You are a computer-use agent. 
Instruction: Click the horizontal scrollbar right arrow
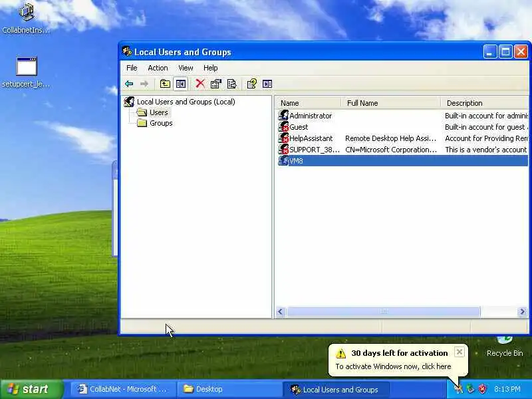tap(522, 311)
